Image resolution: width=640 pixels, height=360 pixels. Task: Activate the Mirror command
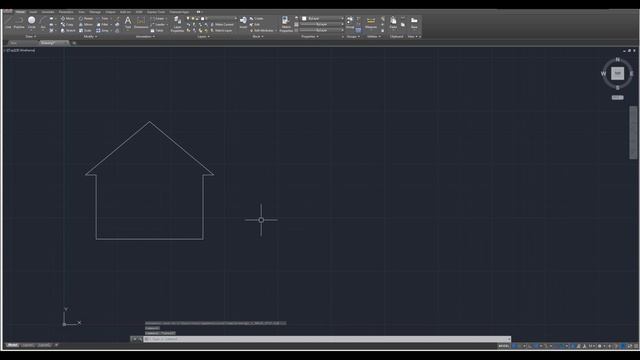coord(86,24)
